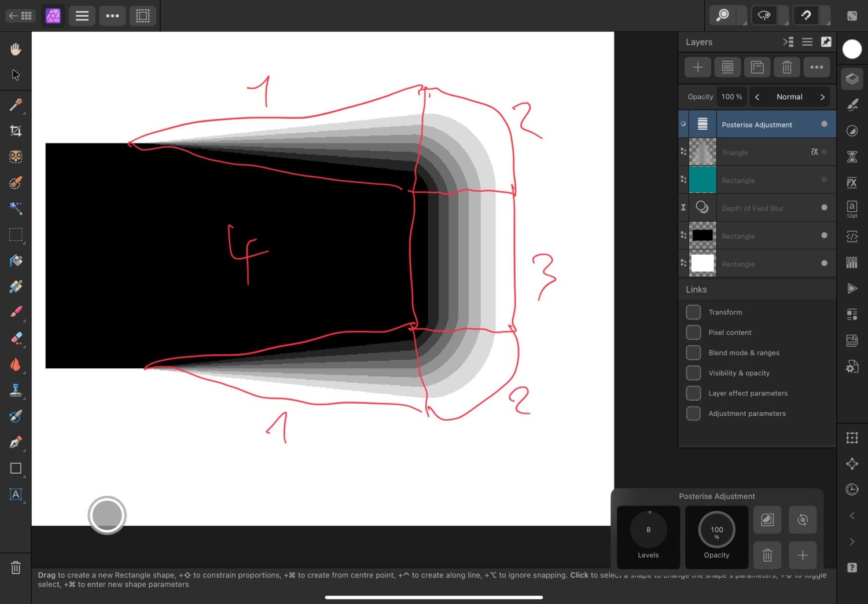Open the History panel via clock icon

tap(852, 489)
